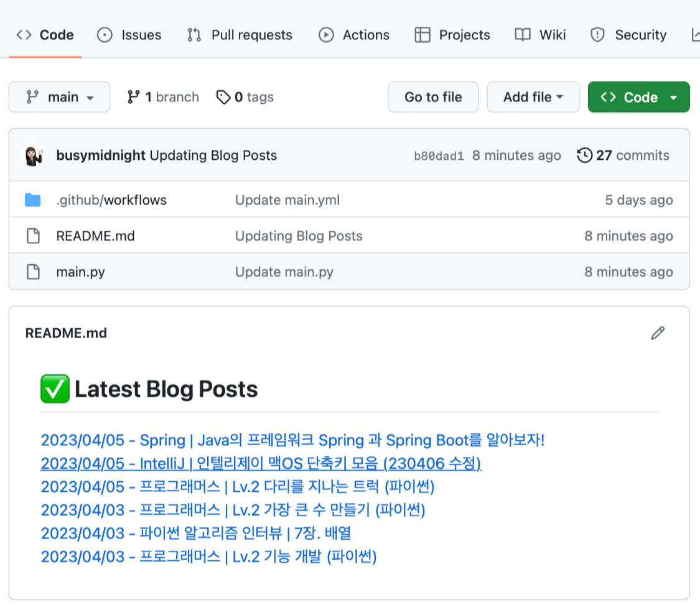Click the Insights graph icon
The width and height of the screenshot is (700, 605).
[x=696, y=35]
